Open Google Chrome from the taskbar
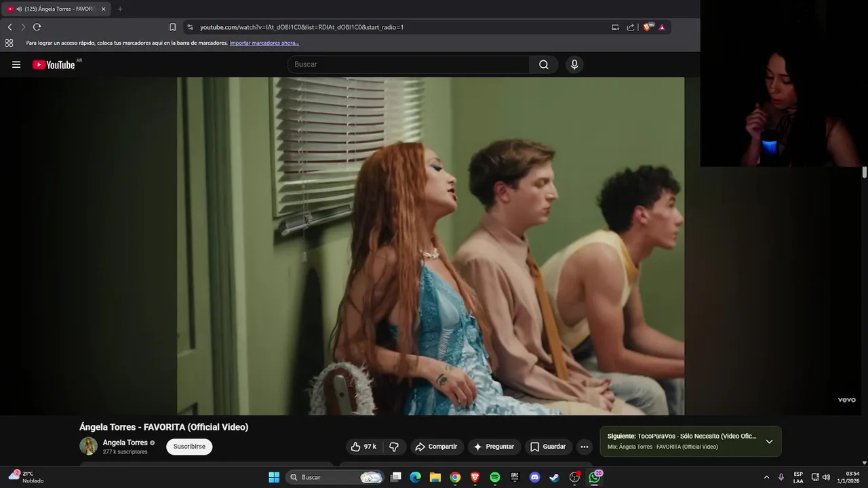This screenshot has width=868, height=488. [x=455, y=477]
